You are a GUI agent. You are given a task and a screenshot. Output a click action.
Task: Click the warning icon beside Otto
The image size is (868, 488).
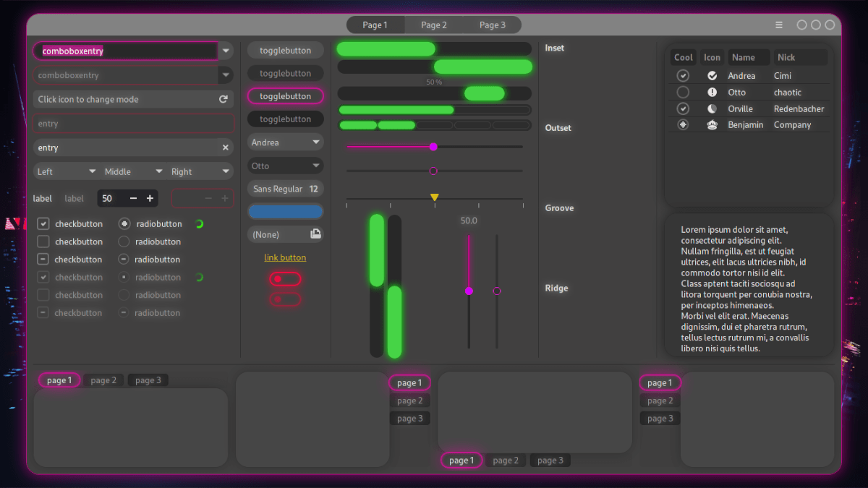click(x=712, y=92)
